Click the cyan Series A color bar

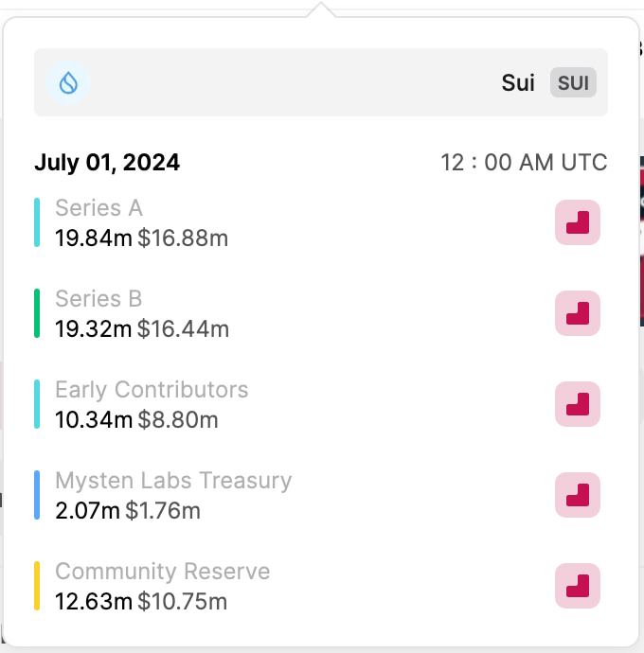click(37, 223)
